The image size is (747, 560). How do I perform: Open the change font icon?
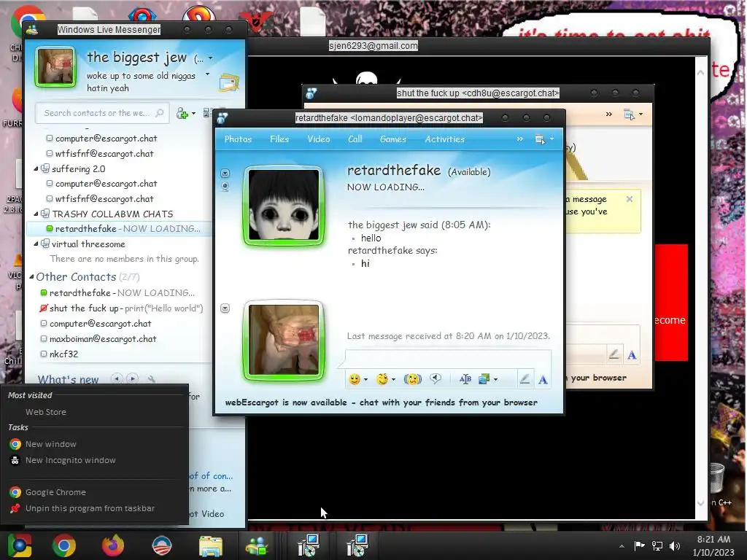465,379
